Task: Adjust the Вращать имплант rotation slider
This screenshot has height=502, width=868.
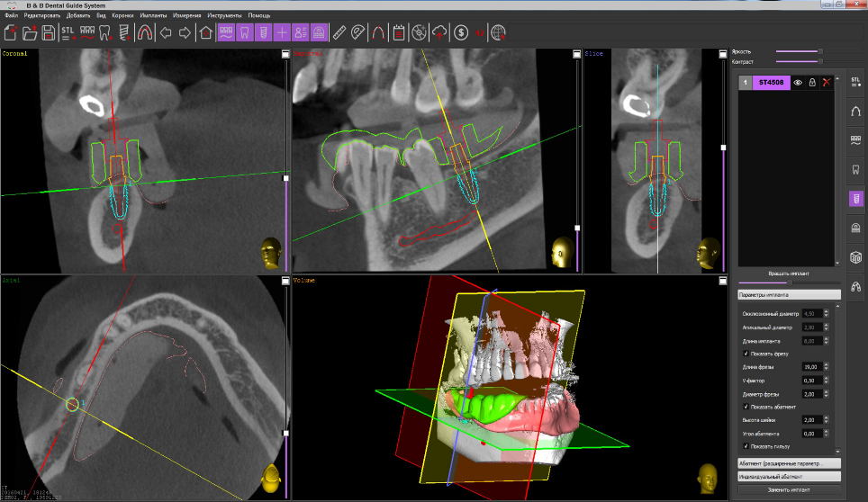Action: [x=789, y=282]
